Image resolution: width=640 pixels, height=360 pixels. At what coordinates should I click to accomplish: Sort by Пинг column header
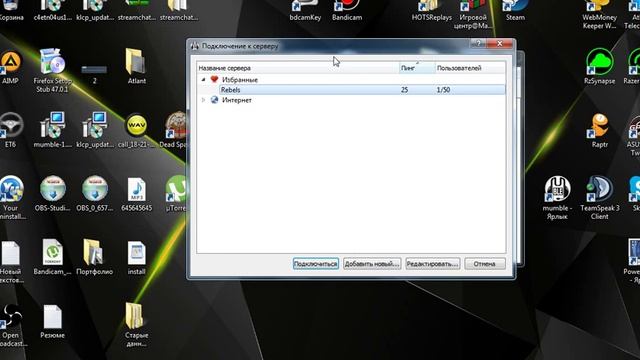(417, 68)
